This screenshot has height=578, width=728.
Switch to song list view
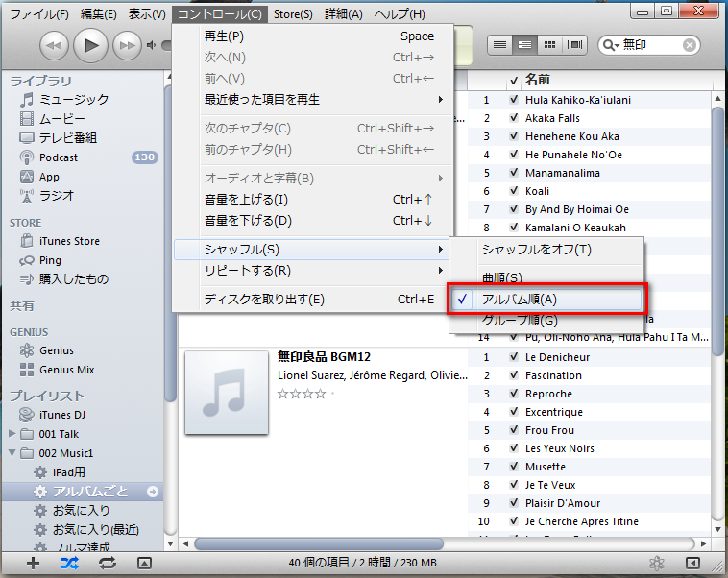pyautogui.click(x=500, y=45)
